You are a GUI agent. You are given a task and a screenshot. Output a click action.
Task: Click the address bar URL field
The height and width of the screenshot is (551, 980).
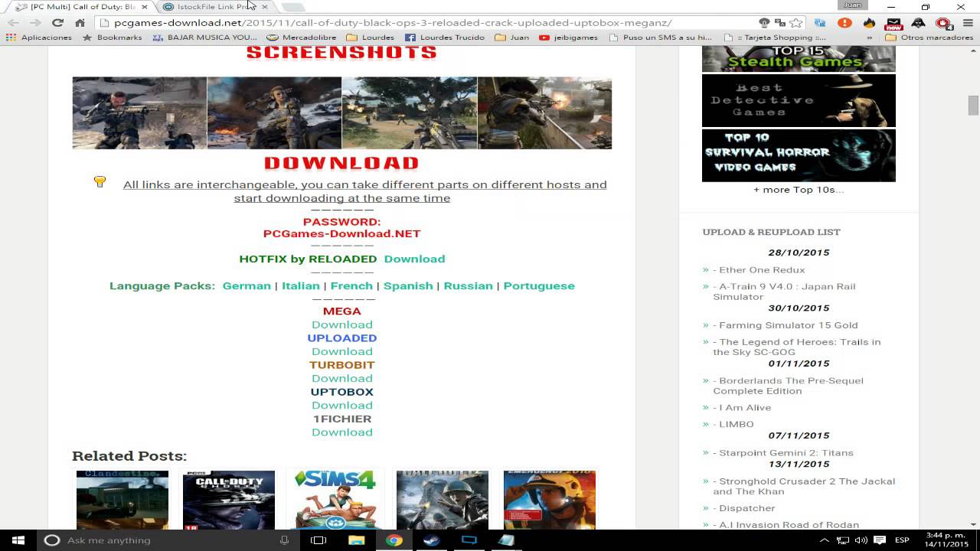[x=429, y=23]
